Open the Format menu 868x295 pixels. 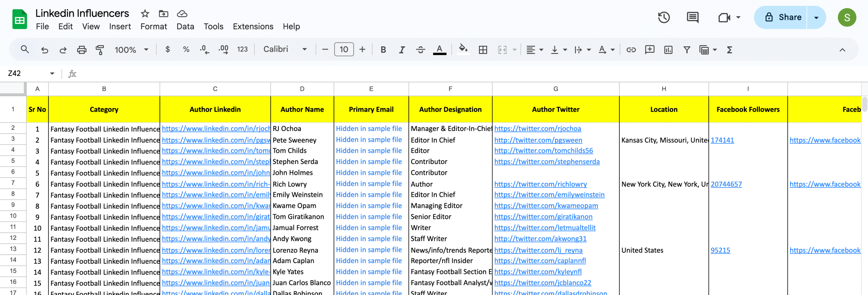tap(154, 26)
